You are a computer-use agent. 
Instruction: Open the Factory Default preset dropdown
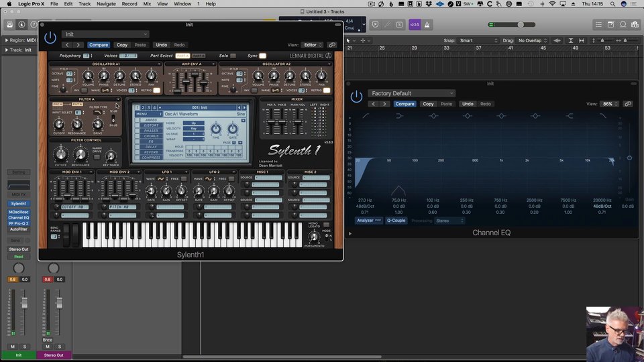point(411,93)
